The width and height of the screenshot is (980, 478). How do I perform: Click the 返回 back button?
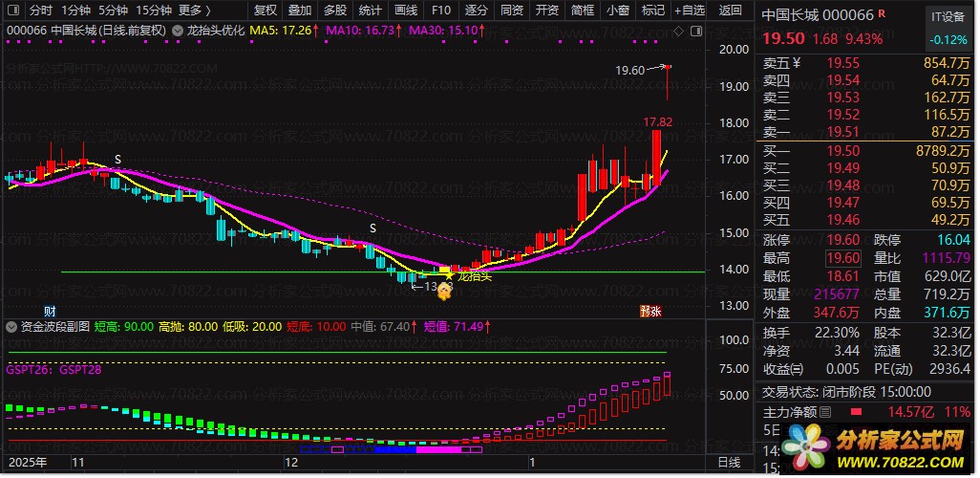point(730,10)
